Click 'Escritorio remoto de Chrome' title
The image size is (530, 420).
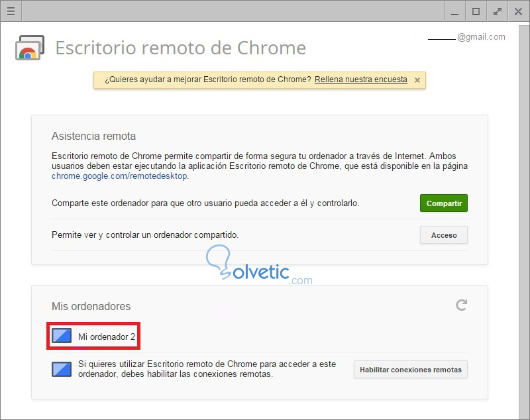[180, 48]
